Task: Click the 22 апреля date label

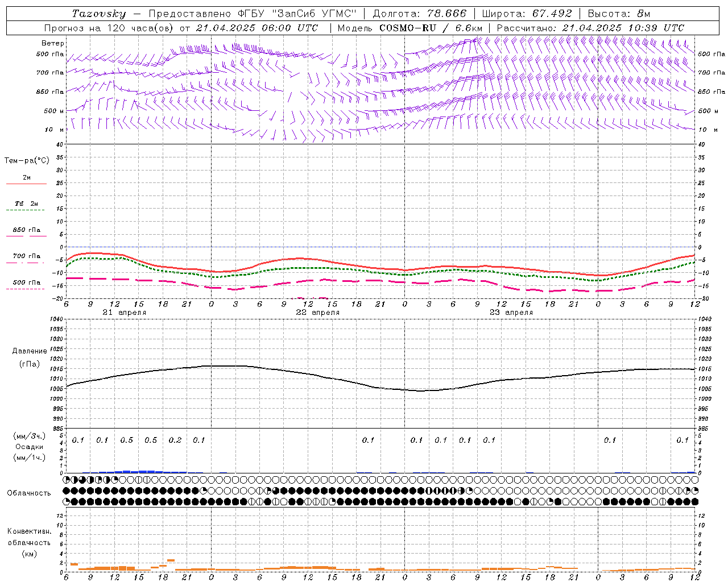Action: coord(317,313)
